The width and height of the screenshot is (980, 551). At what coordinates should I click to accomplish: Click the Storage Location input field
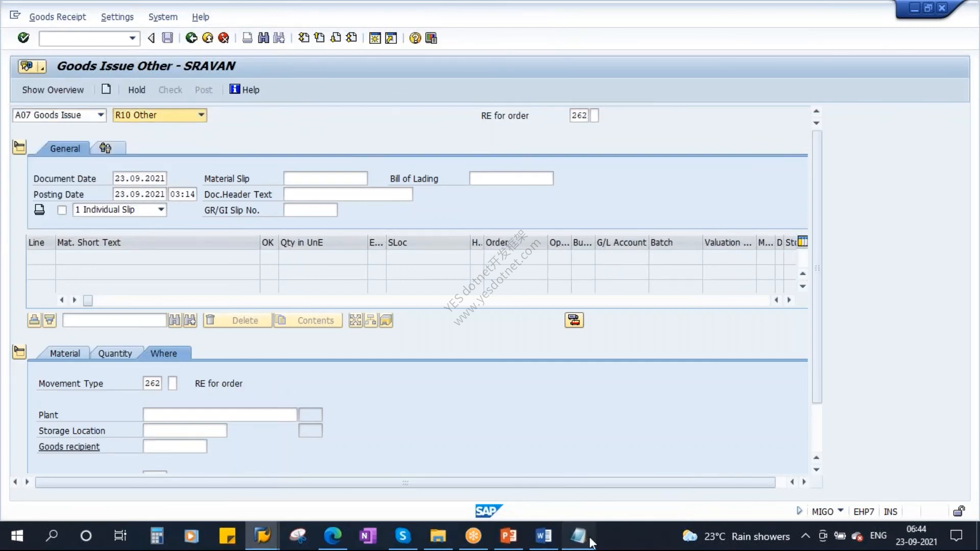[185, 431]
